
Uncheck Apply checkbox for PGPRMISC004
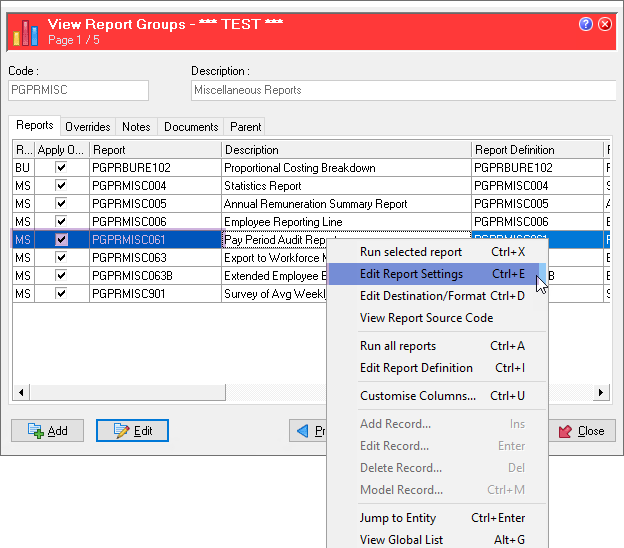(x=62, y=186)
